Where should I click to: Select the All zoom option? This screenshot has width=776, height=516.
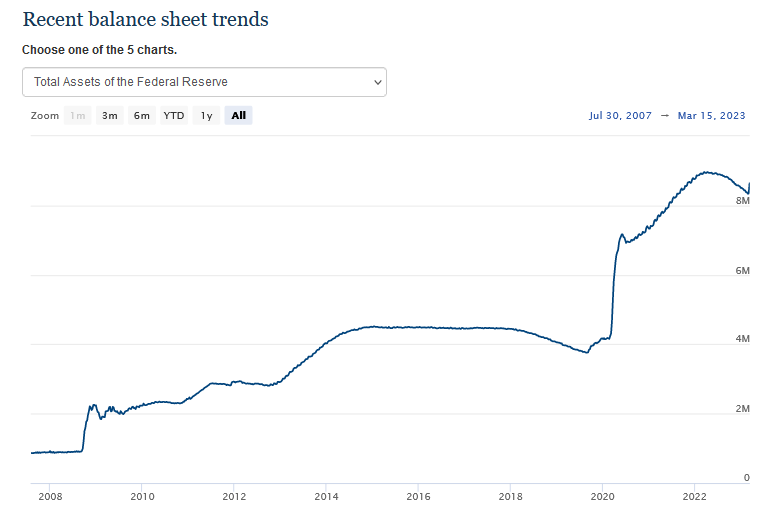coord(238,116)
